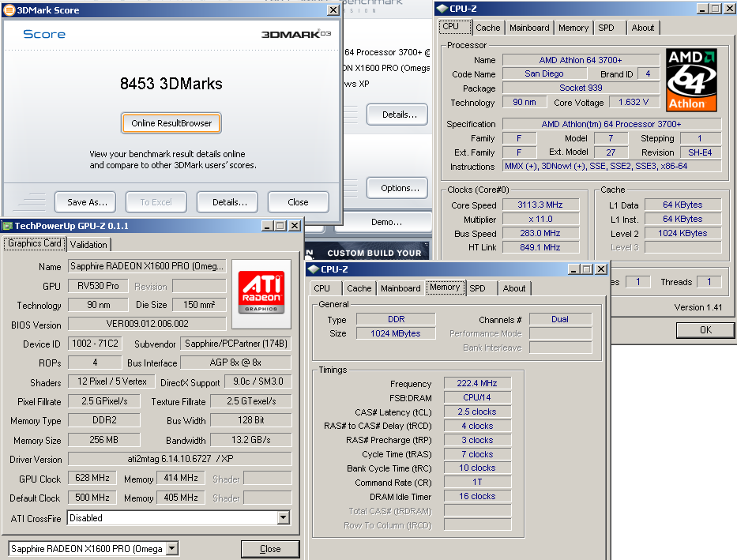Click the ATI Radeon Graphics logo
Screen dimensions: 737x560
[x=261, y=292]
